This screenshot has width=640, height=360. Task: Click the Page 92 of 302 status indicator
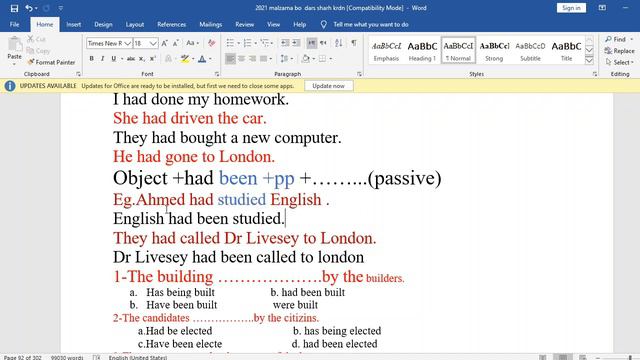(x=22, y=358)
